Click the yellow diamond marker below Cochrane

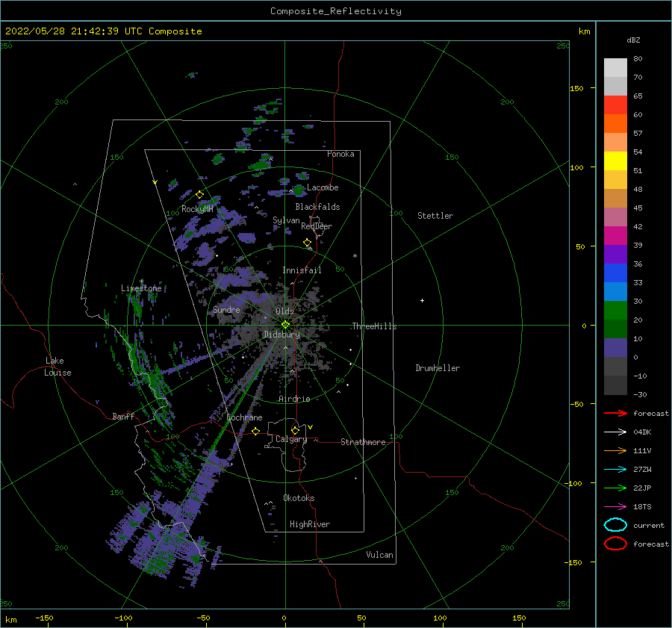256,431
